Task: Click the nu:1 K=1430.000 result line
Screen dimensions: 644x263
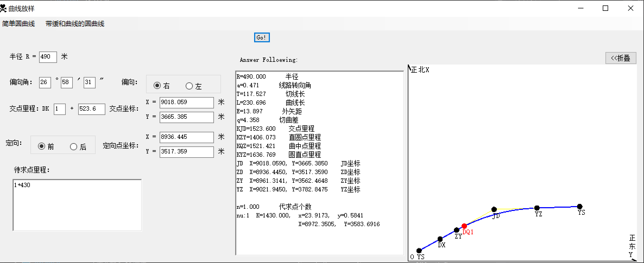Action: [300, 215]
